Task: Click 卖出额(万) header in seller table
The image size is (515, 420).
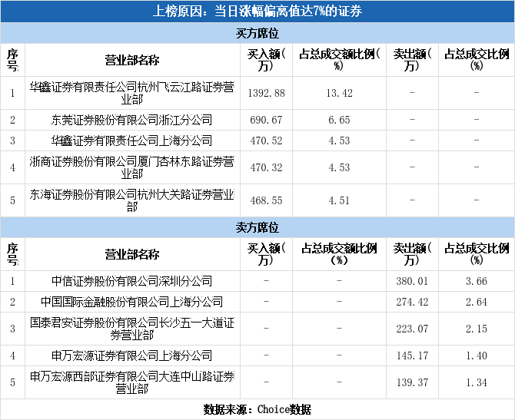Action: 412,254
